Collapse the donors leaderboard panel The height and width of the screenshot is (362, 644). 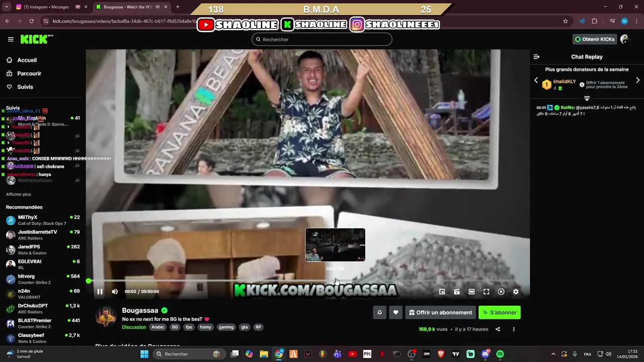tap(587, 99)
